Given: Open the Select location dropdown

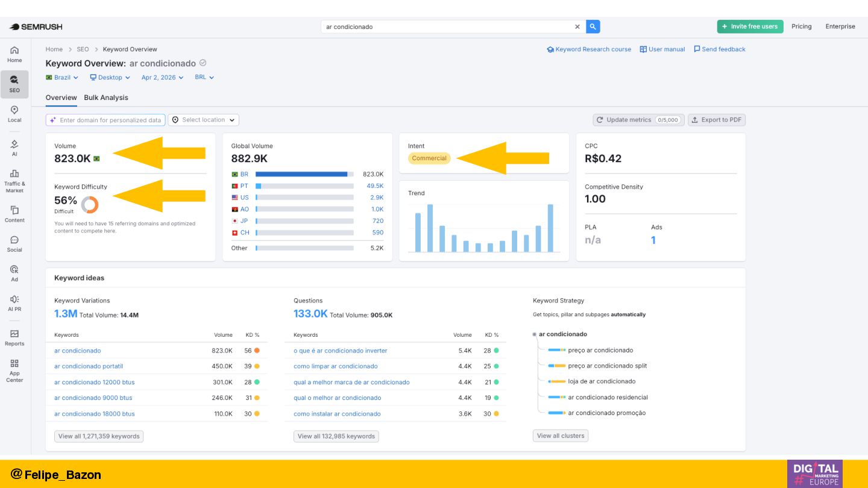Looking at the screenshot, I should click(203, 120).
